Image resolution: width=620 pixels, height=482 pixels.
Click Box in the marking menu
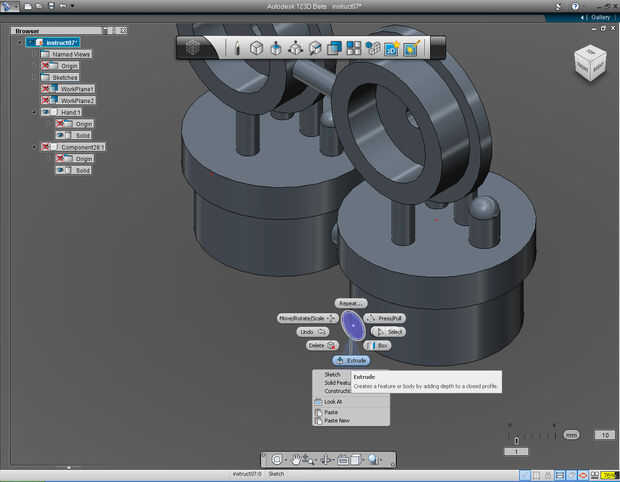[378, 346]
